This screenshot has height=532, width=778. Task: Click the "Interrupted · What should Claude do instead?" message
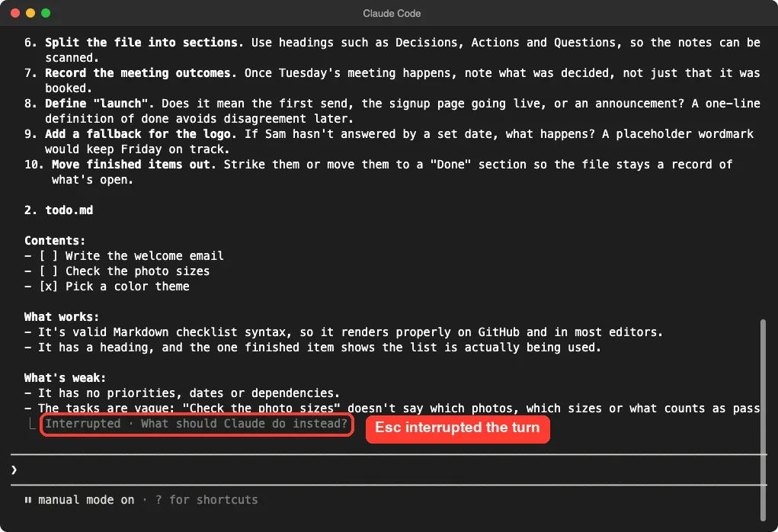[197, 424]
